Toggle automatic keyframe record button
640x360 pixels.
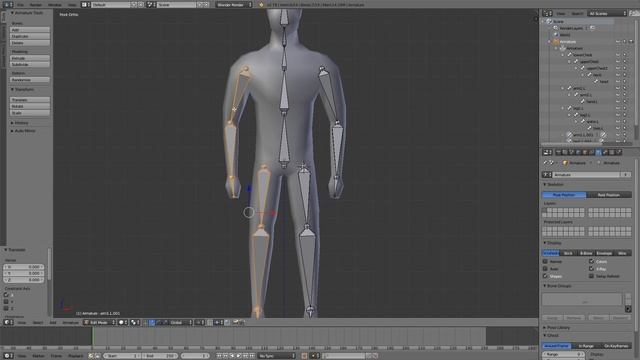304,356
